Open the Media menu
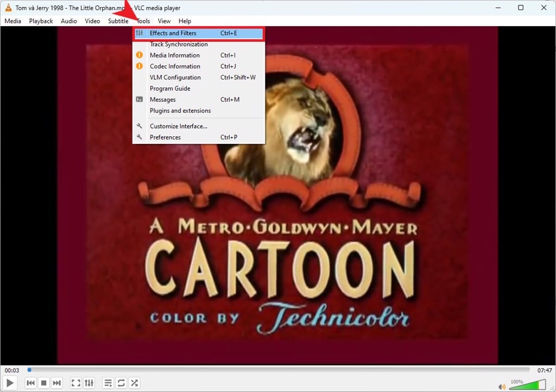 pyautogui.click(x=13, y=21)
